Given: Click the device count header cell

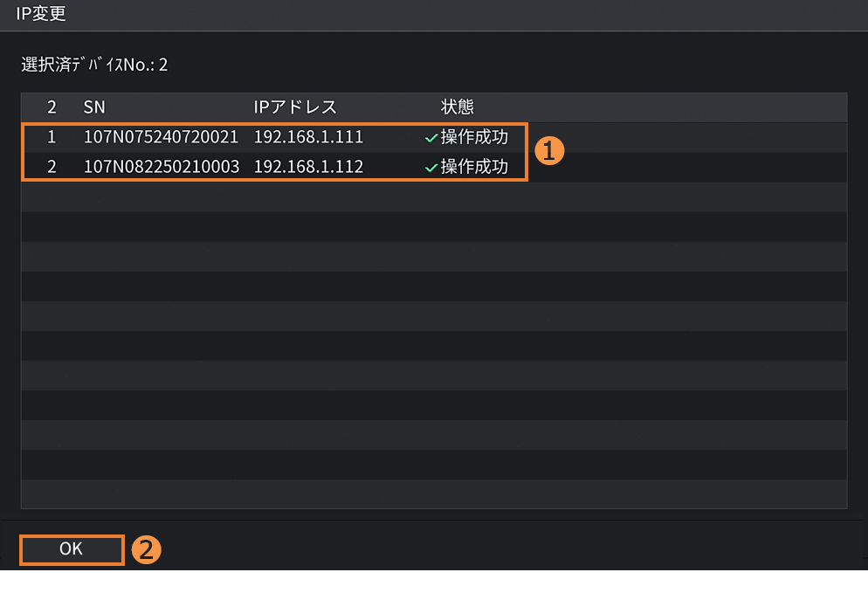Looking at the screenshot, I should 52,107.
